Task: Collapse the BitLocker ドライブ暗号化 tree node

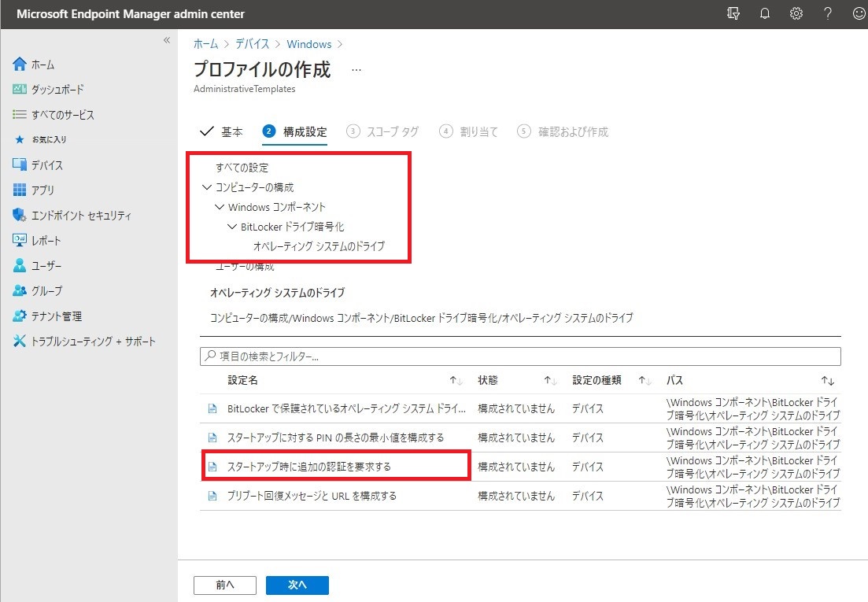Action: pyautogui.click(x=232, y=227)
